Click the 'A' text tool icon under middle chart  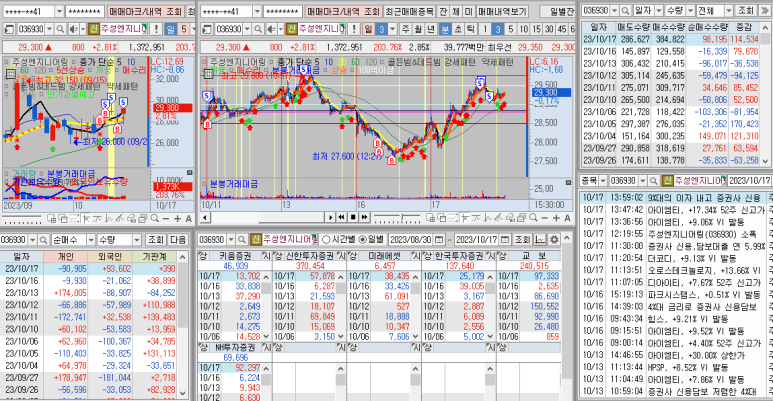(567, 218)
